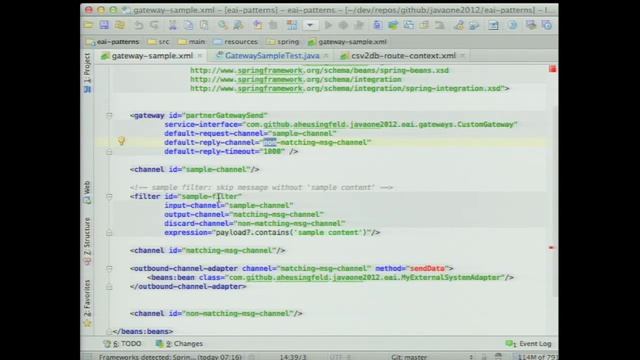
Task: Click the Undo toolbar icon
Action: point(139,25)
